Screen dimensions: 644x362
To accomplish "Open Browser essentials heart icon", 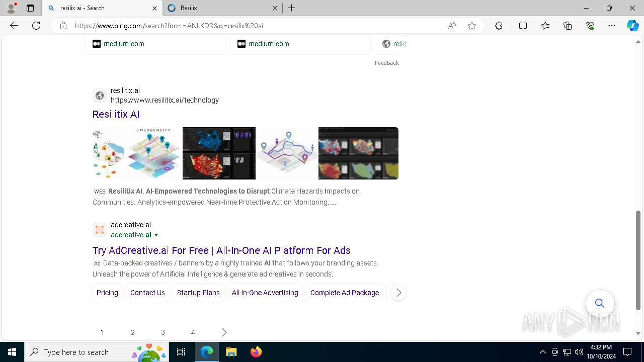I will [x=590, y=26].
